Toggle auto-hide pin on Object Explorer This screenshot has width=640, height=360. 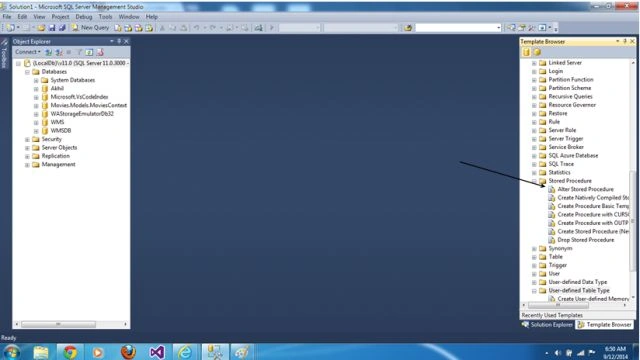click(119, 41)
